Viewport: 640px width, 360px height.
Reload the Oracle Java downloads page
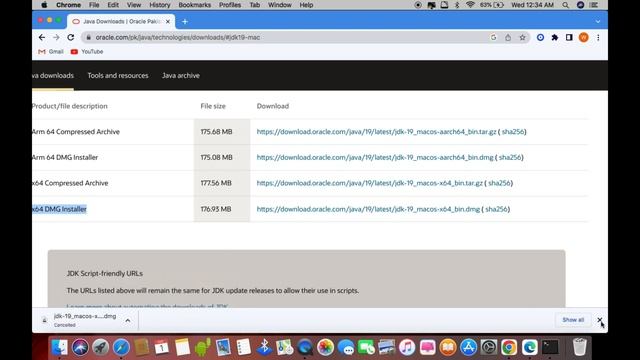pos(71,37)
